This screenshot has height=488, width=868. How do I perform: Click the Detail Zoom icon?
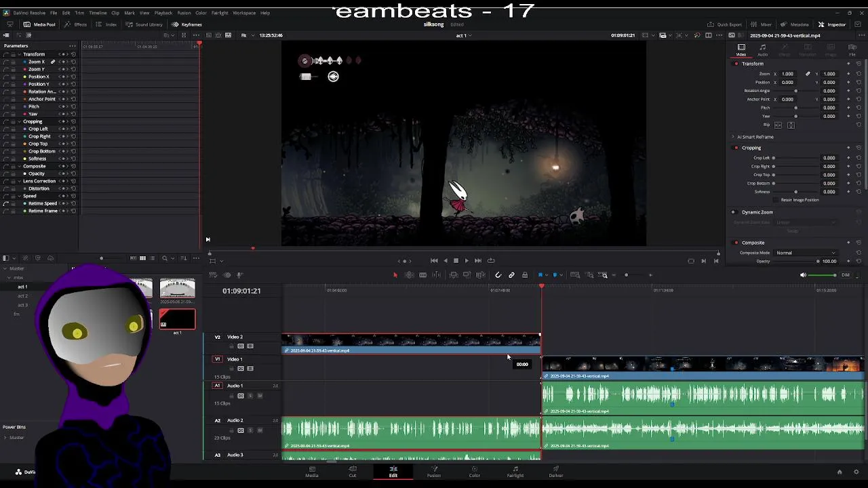tap(589, 275)
